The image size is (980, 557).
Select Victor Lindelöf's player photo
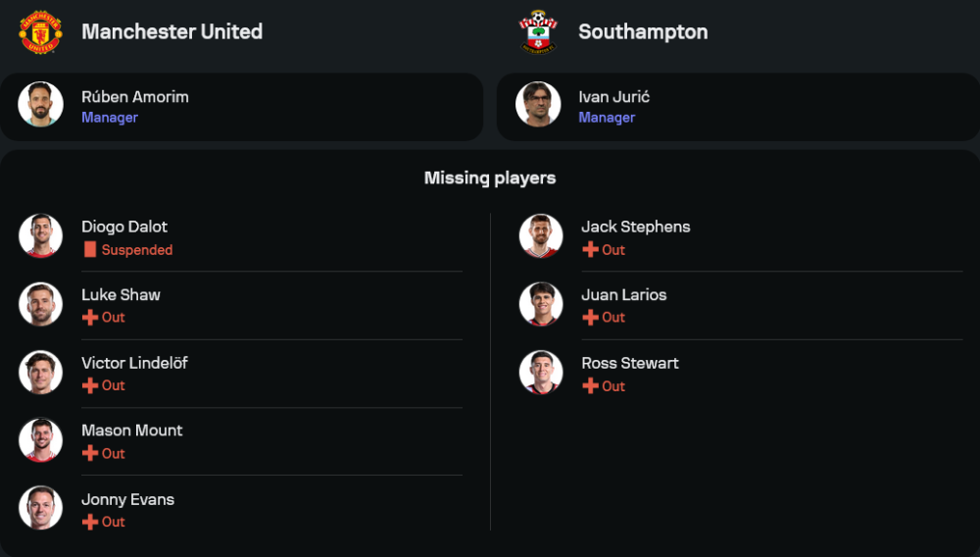[x=40, y=373]
